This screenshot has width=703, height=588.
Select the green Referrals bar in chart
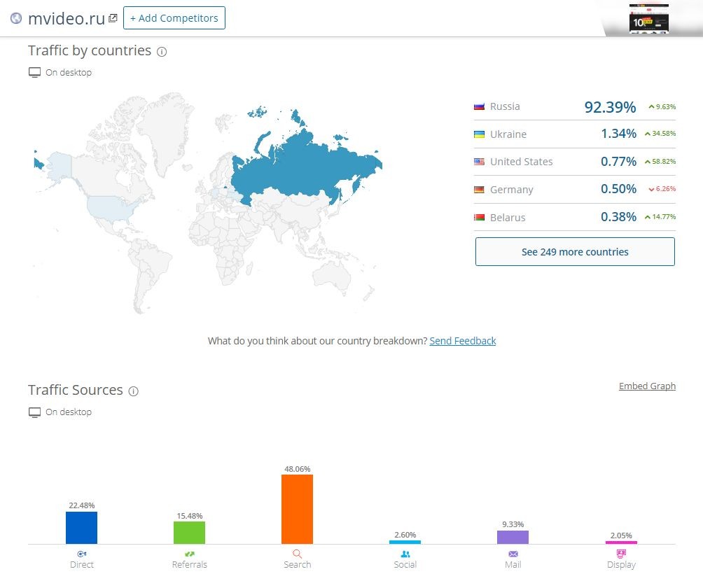click(x=190, y=533)
